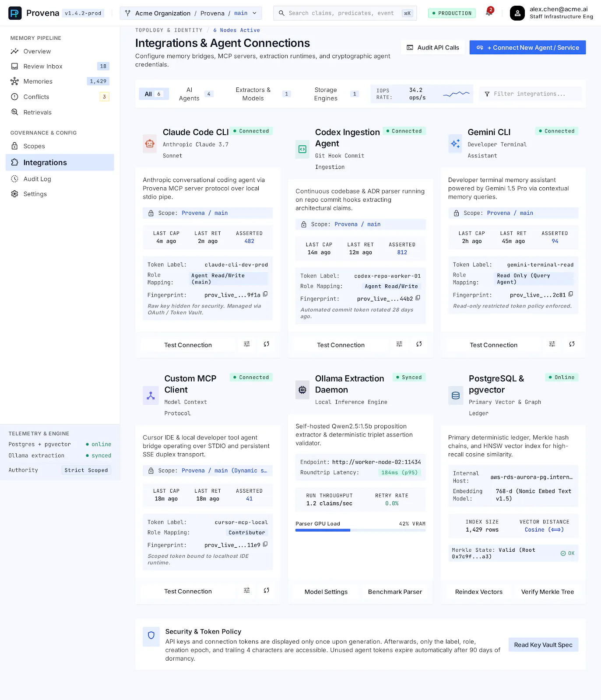The height and width of the screenshot is (700, 601).
Task: Go to Review Inbox in sidebar
Action: [60, 66]
